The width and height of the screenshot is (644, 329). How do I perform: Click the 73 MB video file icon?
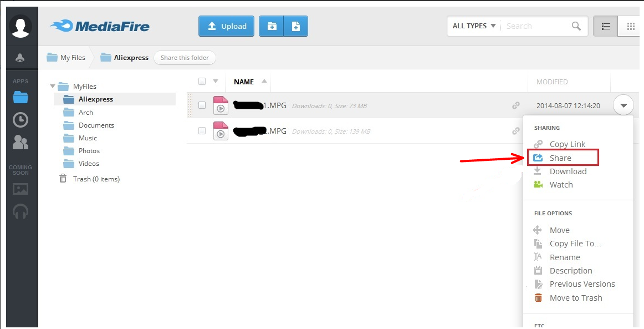(221, 105)
